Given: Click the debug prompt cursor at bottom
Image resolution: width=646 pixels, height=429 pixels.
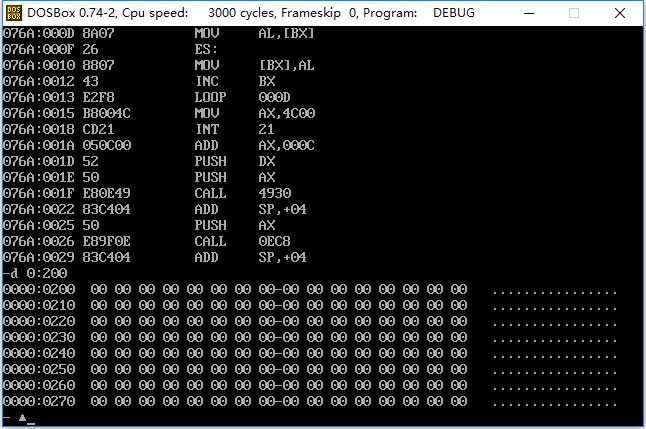Looking at the screenshot, I should pos(31,423).
